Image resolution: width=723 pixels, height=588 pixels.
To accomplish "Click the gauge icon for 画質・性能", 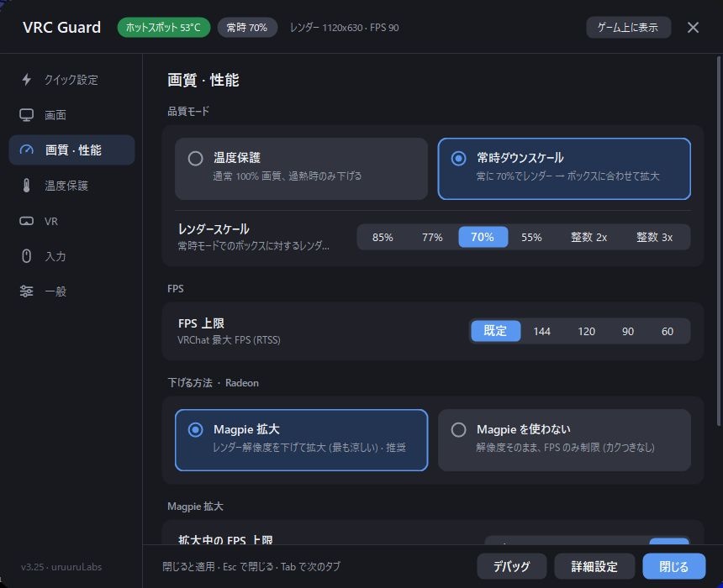I will pos(26,150).
